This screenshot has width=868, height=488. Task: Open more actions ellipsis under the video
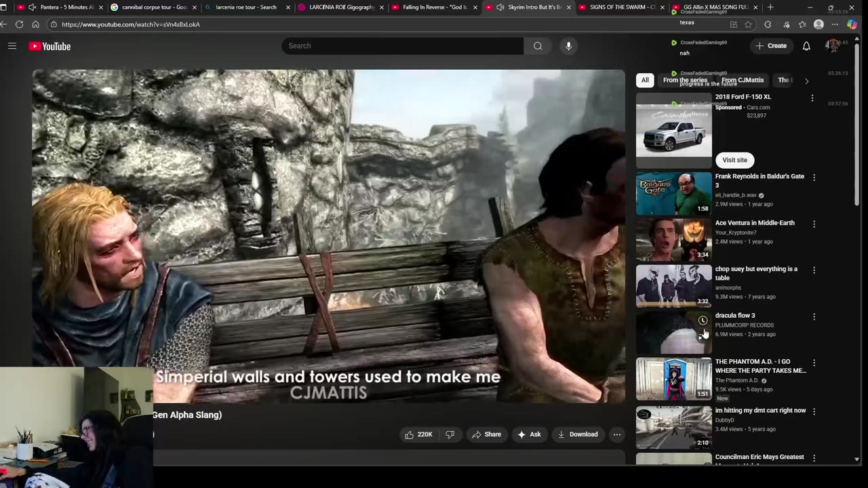(x=616, y=434)
